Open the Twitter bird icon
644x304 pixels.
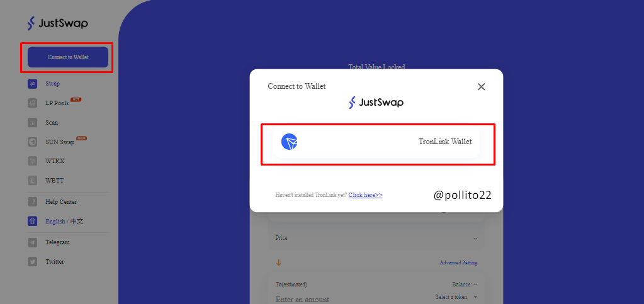tap(33, 262)
